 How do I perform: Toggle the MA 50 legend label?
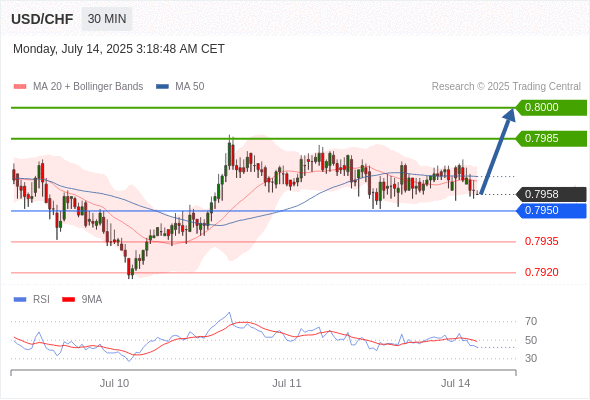coord(190,87)
